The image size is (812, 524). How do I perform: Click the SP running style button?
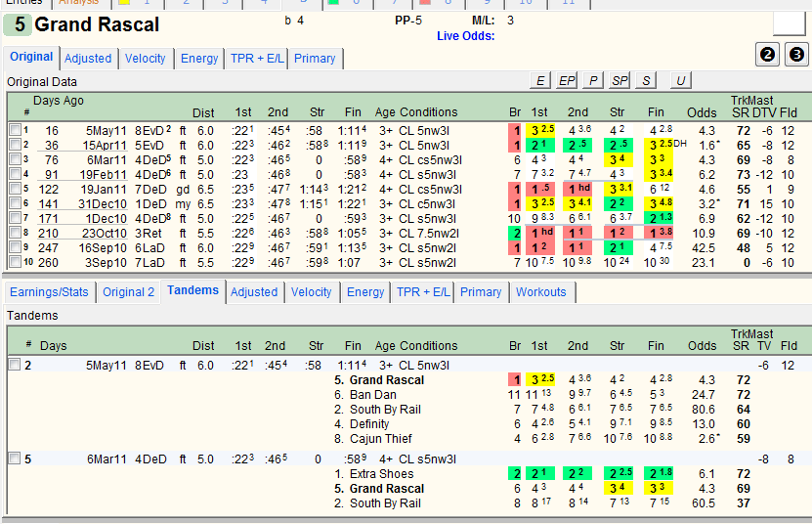[620, 81]
